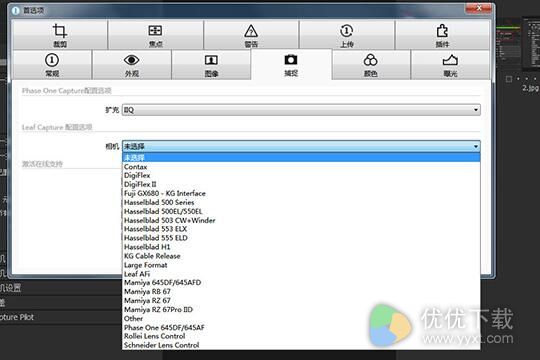Switch to the Exposure (曝光) tab
540x360 pixels.
coord(450,65)
